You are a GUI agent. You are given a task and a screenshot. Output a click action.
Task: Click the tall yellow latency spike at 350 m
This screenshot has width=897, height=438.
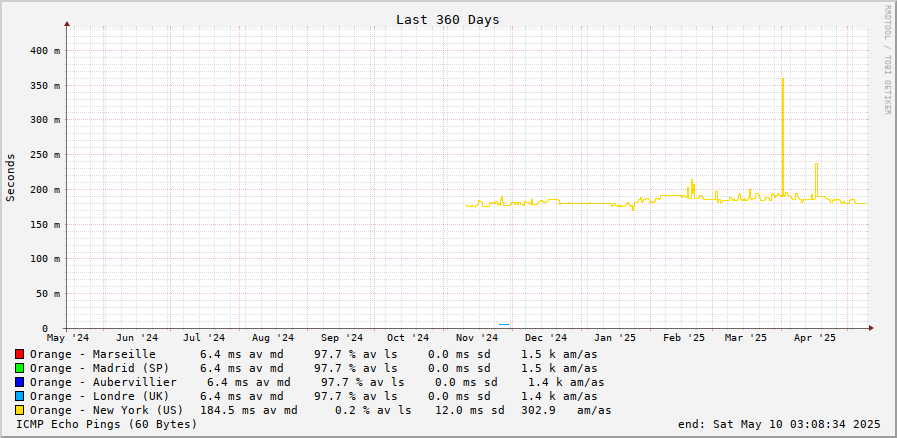click(x=782, y=137)
